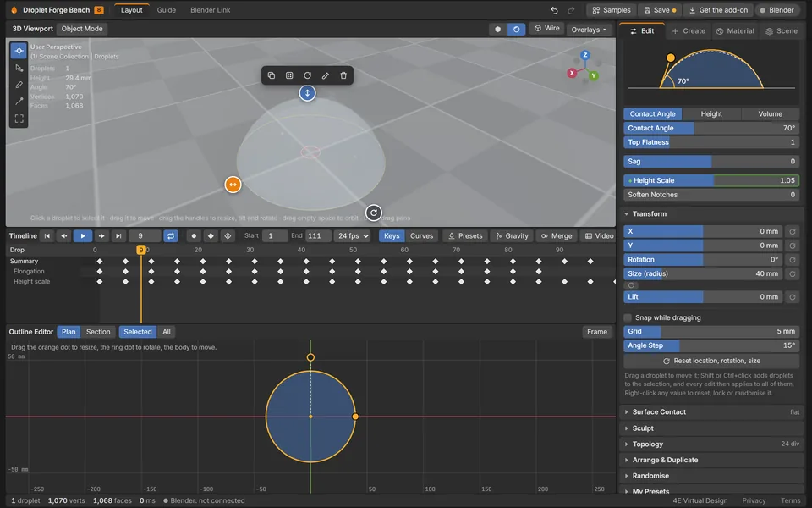This screenshot has height=508, width=812.
Task: Click the orange width resize handle
Action: [233, 185]
